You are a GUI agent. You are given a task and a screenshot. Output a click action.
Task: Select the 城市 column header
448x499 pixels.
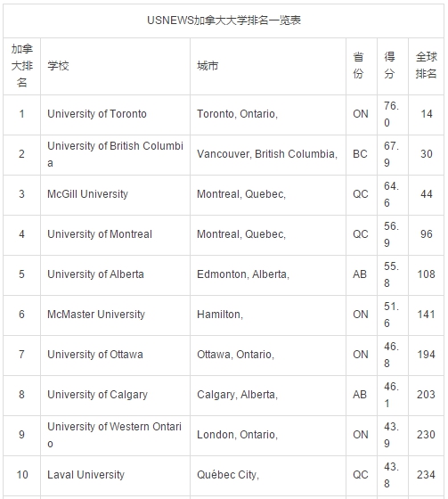coord(208,66)
